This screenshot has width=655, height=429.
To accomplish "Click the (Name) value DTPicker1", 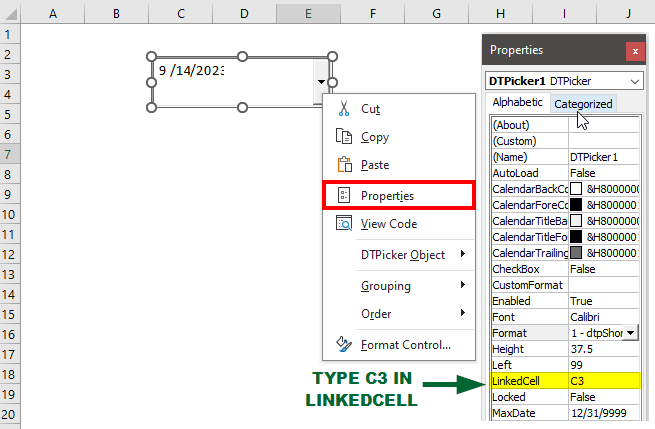I will click(x=604, y=157).
